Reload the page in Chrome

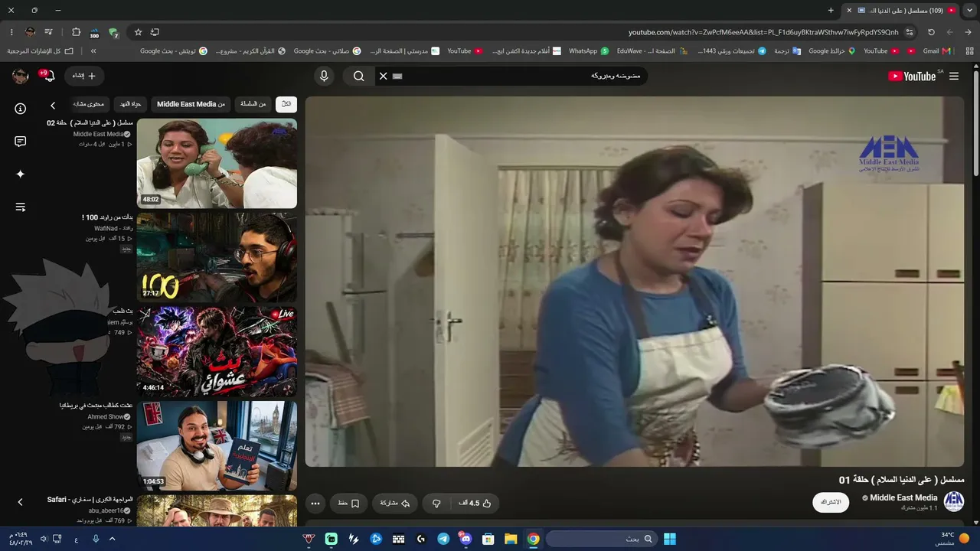click(x=931, y=32)
